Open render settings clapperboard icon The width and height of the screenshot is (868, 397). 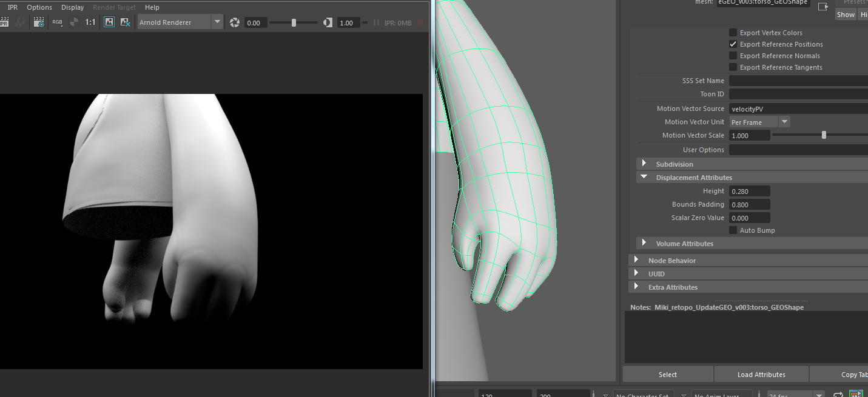point(39,22)
